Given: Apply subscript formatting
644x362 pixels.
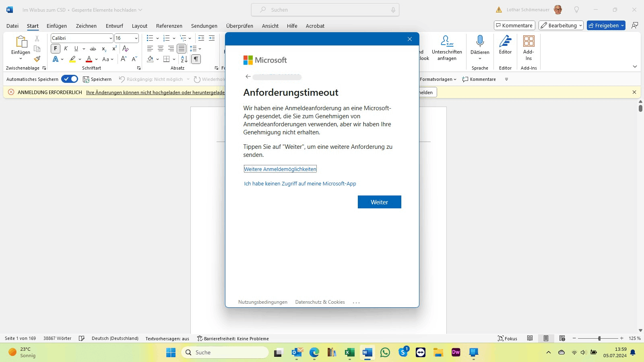Looking at the screenshot, I should pos(104,49).
